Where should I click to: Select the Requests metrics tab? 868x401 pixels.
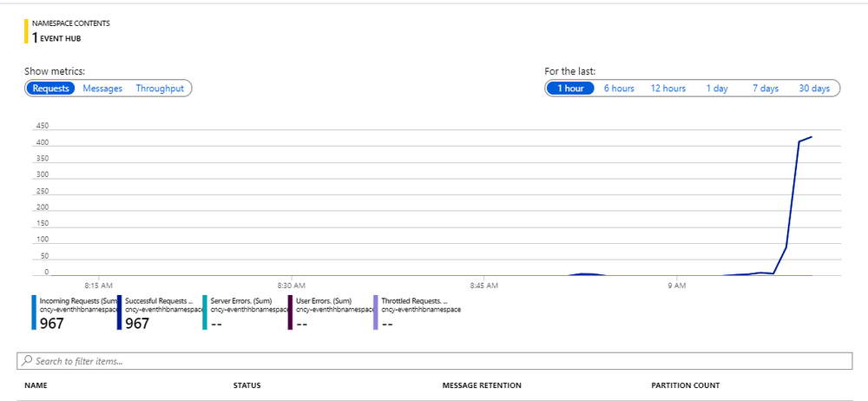tap(50, 89)
